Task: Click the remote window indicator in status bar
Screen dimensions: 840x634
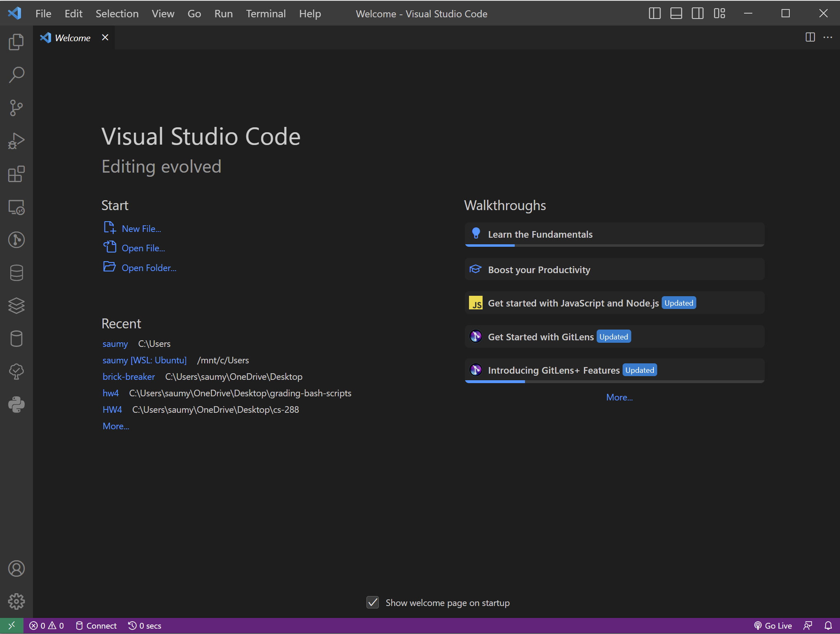Action: click(12, 626)
